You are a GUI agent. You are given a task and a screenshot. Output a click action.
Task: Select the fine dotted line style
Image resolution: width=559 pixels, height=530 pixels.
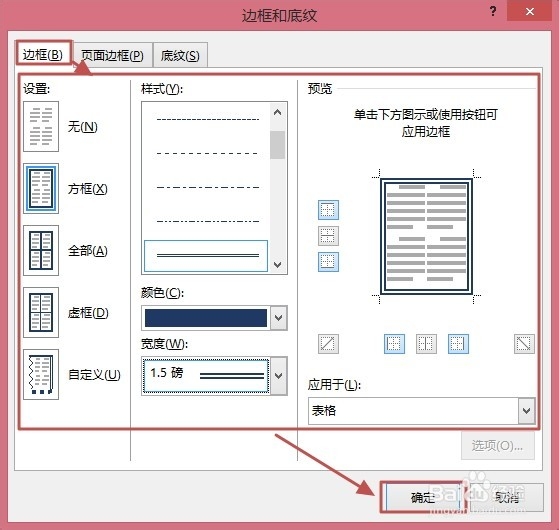pyautogui.click(x=208, y=119)
